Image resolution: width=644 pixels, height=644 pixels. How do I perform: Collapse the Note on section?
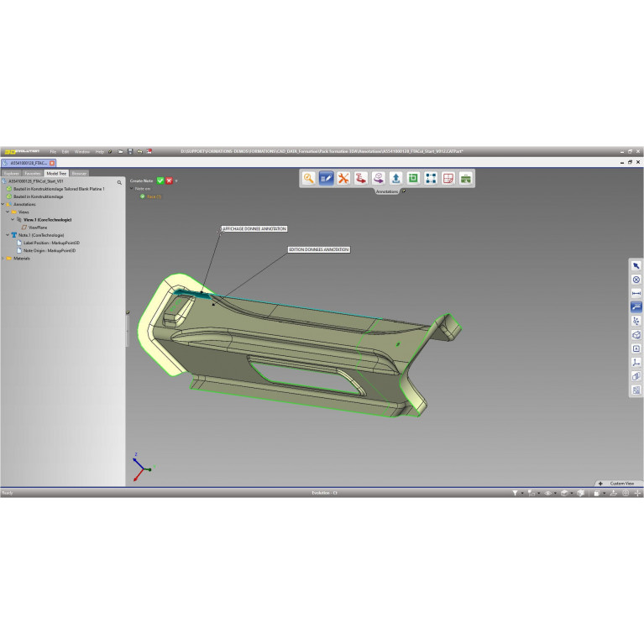point(132,189)
